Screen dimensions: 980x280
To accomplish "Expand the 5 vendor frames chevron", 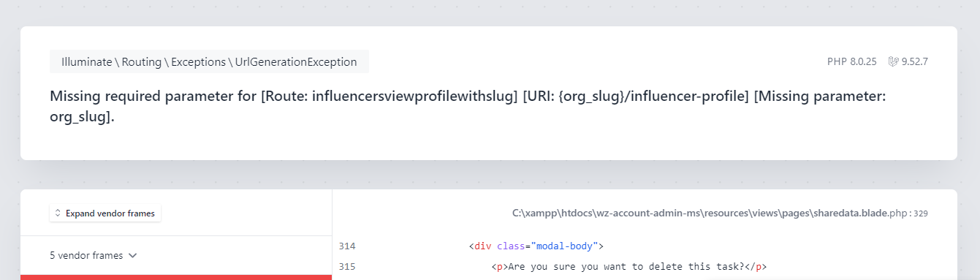I will [132, 256].
